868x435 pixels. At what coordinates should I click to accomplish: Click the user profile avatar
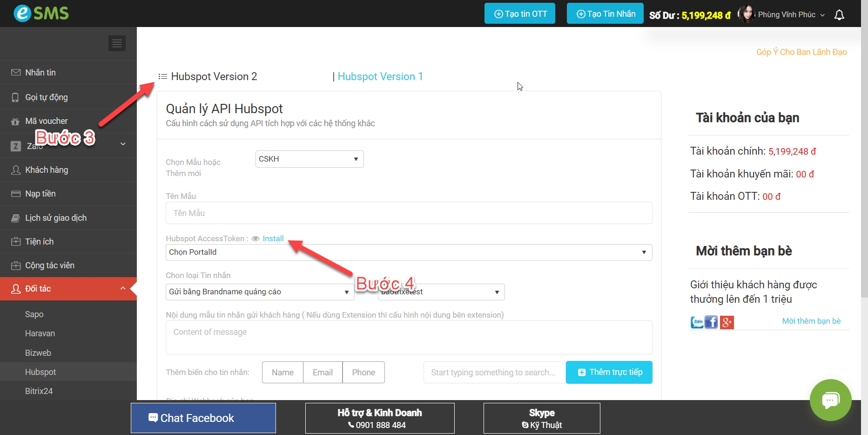coord(746,14)
